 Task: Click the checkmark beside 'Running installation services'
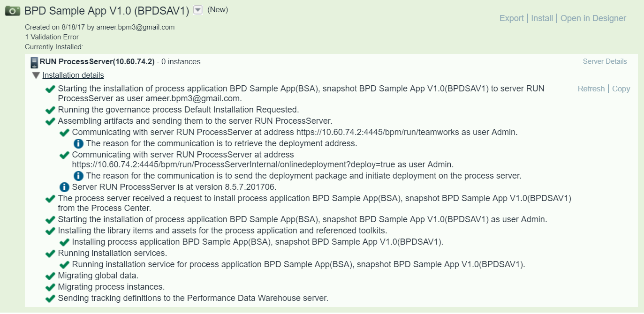click(50, 253)
